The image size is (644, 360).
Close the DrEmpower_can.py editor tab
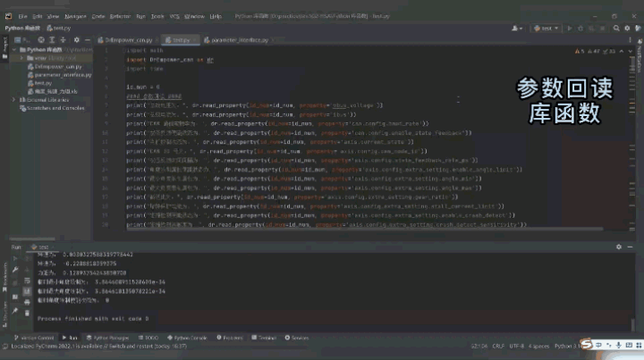tap(157, 40)
